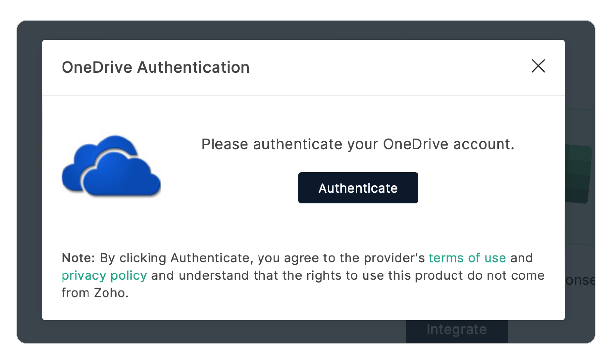Image resolution: width=612 pixels, height=364 pixels.
Task: Click the 'Please authenticate your OneDrive account' message
Action: (358, 144)
